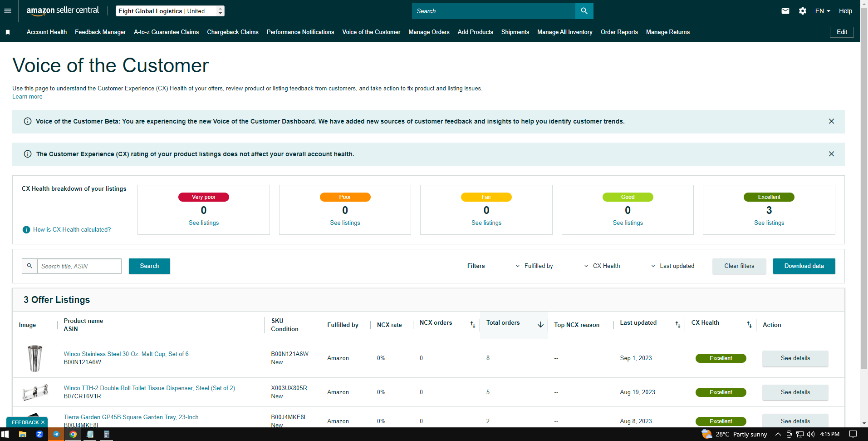Sort by the NCX orders column arrows
Viewport: 868px width, 441px height.
473,324
